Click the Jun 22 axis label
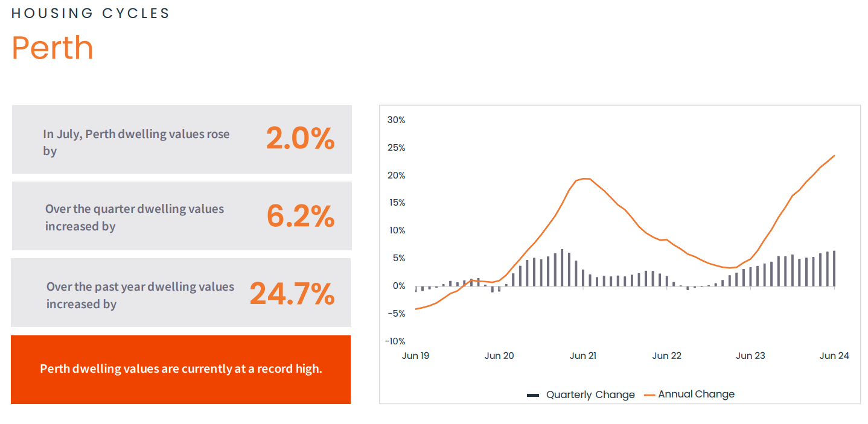868x424 pixels. click(667, 356)
